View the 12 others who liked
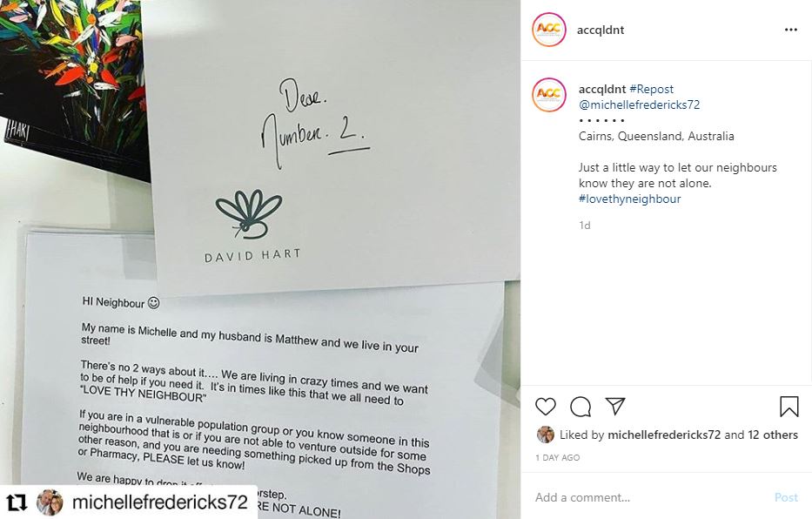 click(x=773, y=435)
